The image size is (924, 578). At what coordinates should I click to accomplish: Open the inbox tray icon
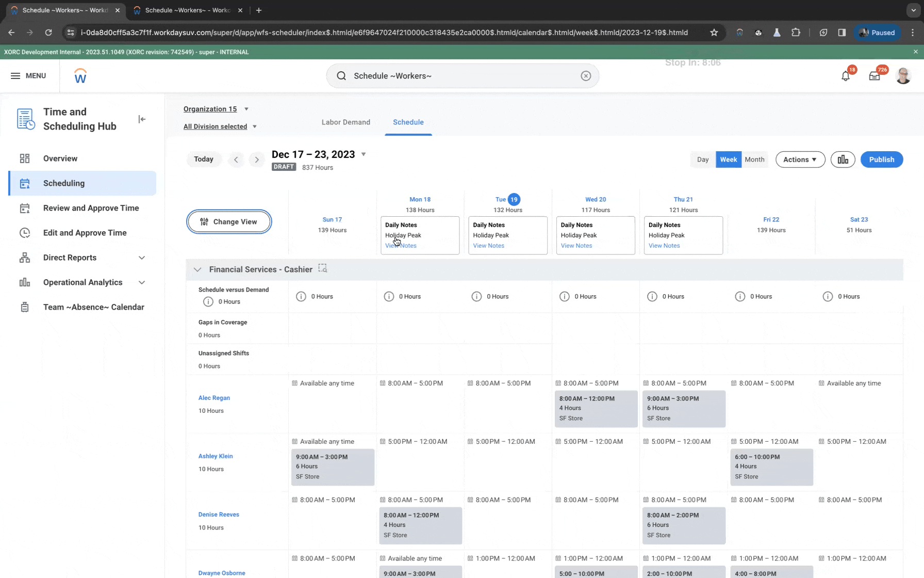pyautogui.click(x=874, y=76)
